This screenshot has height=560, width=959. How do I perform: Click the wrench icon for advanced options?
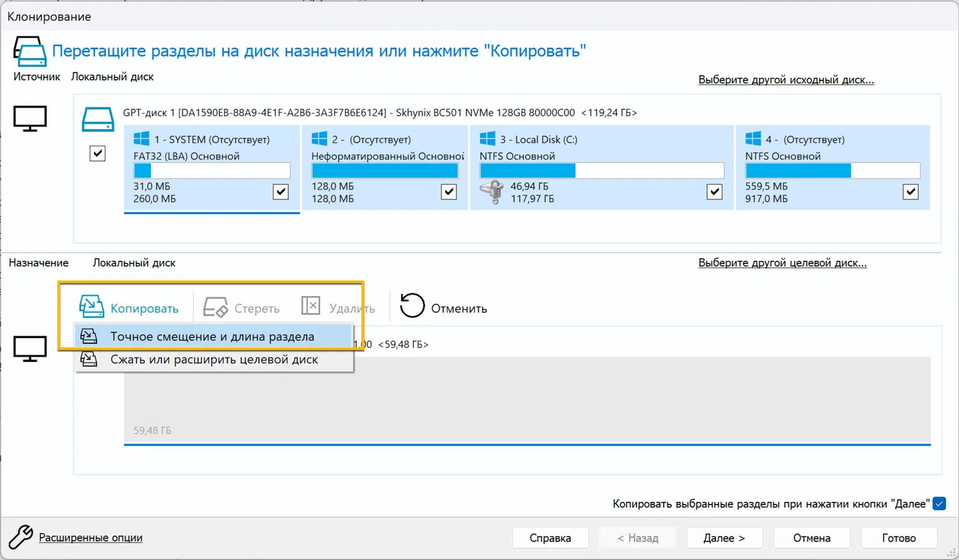(x=20, y=537)
